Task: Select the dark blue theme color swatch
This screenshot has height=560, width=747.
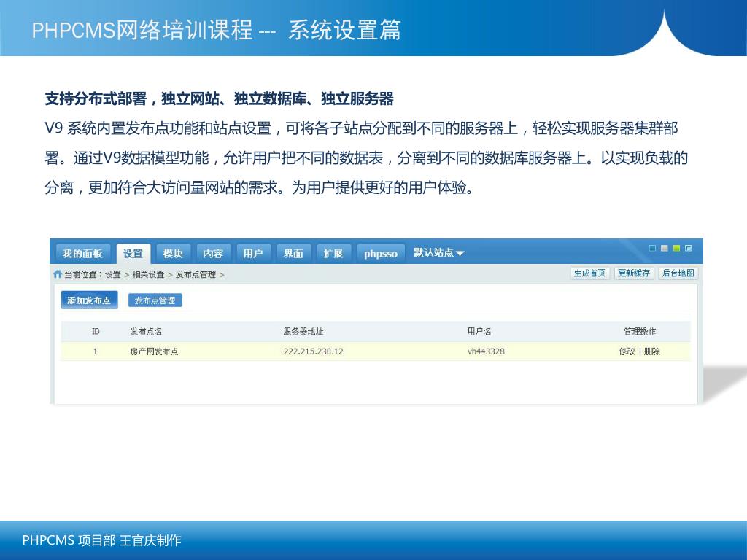Action: coord(653,248)
